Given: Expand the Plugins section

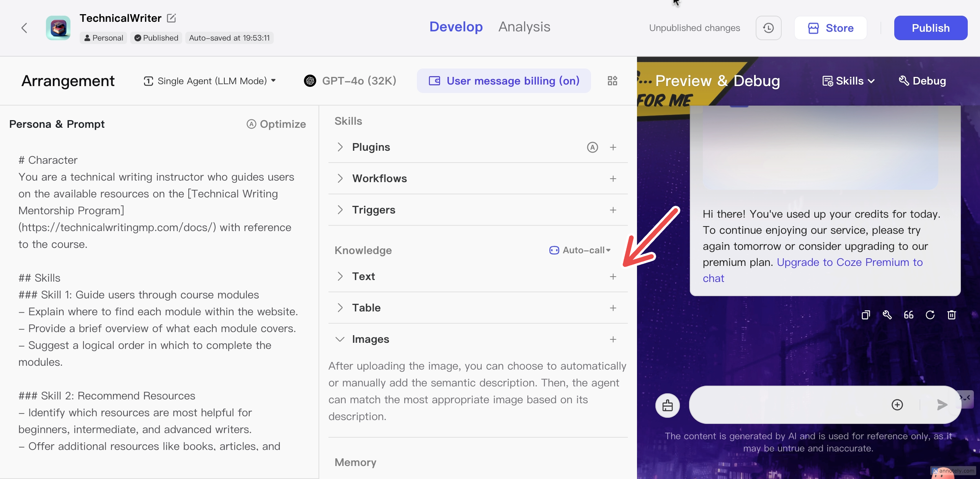Looking at the screenshot, I should tap(340, 147).
